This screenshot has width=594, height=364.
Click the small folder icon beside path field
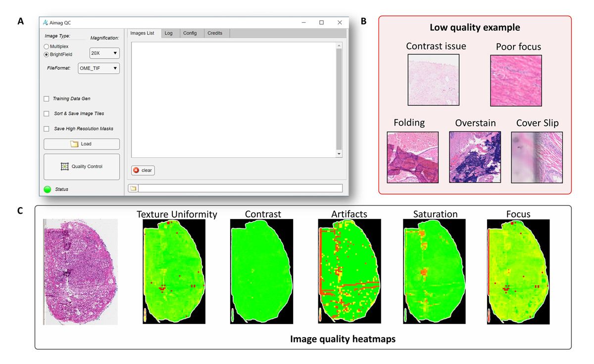(133, 188)
